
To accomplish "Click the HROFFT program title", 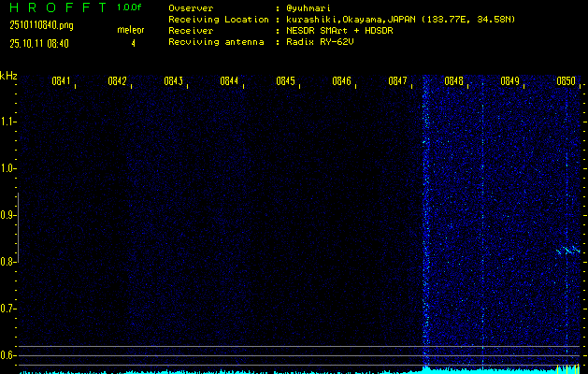I will click(58, 7).
